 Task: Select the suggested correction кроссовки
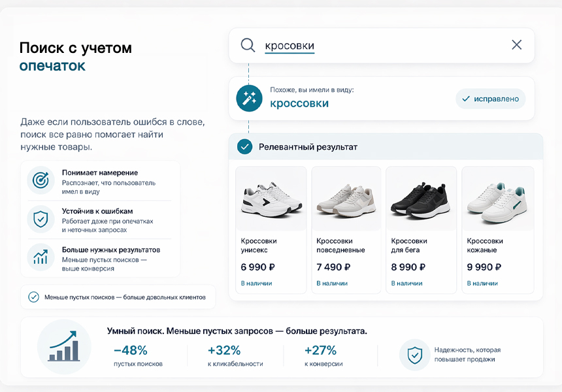tap(299, 103)
